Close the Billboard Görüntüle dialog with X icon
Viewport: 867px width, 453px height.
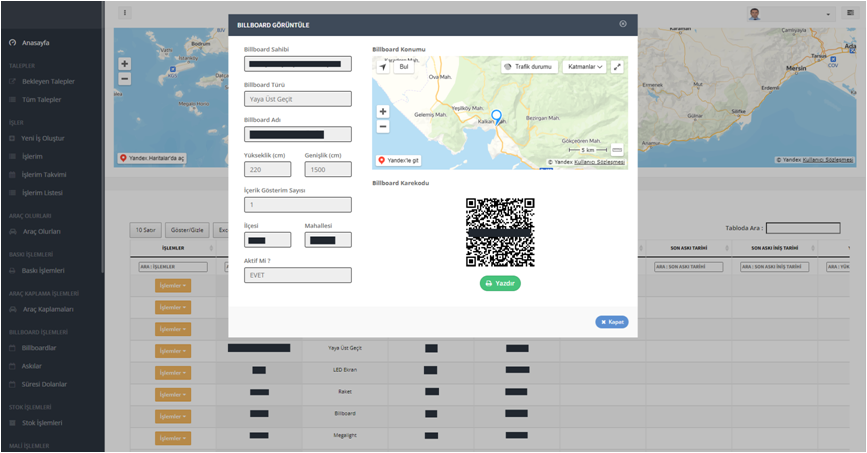[x=623, y=23]
